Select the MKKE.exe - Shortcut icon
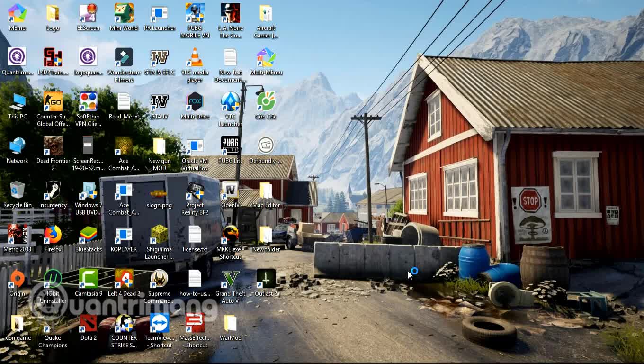The image size is (644, 364). pyautogui.click(x=231, y=242)
